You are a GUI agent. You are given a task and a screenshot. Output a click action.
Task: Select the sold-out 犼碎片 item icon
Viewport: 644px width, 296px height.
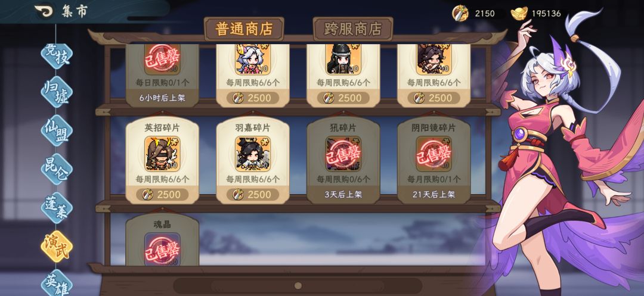(x=343, y=154)
